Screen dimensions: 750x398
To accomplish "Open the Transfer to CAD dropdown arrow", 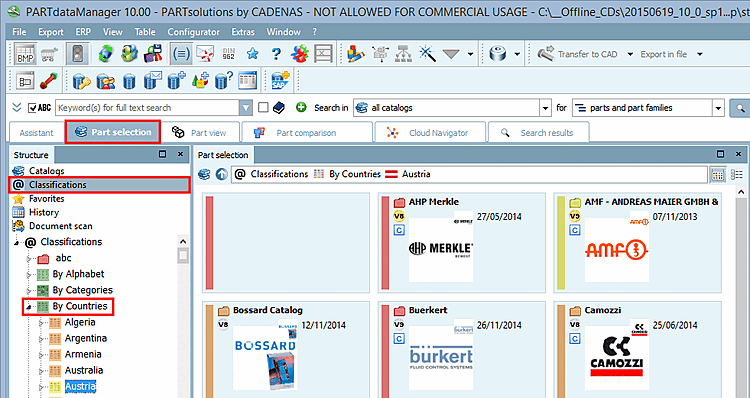I will (630, 54).
